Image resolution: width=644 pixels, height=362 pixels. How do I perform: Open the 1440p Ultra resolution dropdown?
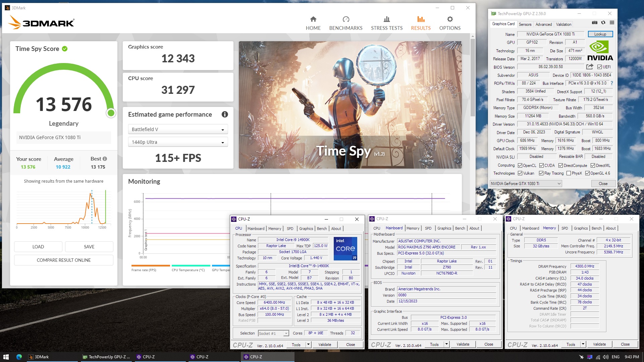click(x=178, y=142)
